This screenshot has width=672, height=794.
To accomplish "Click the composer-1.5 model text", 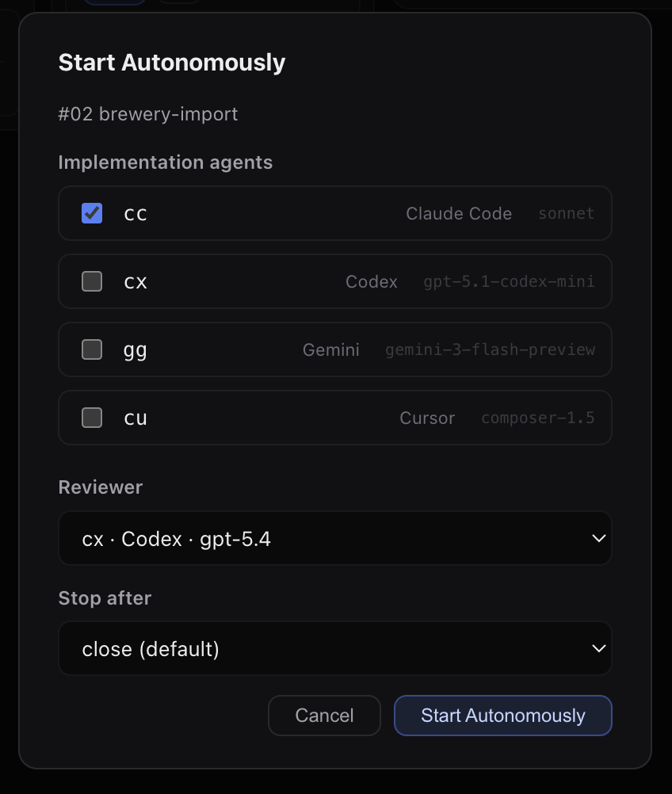I will point(537,418).
